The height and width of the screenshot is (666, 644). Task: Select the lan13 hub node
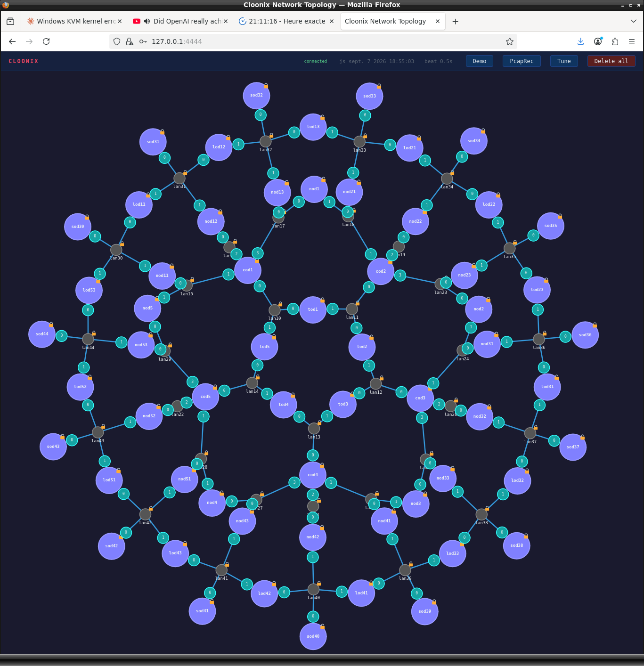click(314, 429)
